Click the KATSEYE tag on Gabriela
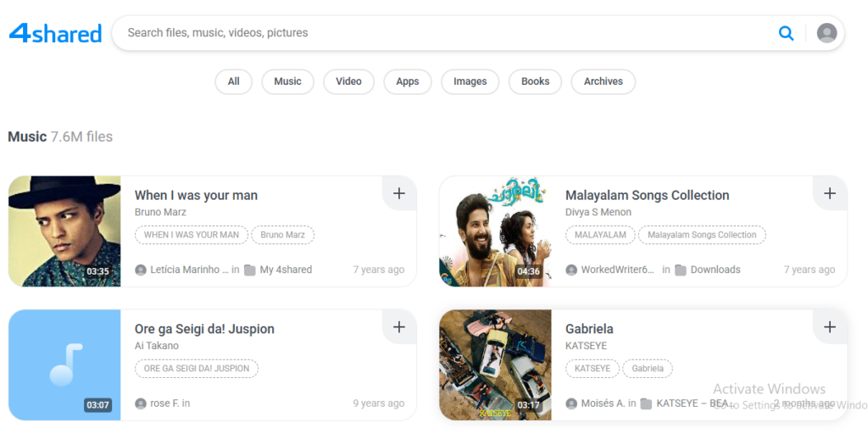Viewport: 868px width, 434px height. (592, 369)
